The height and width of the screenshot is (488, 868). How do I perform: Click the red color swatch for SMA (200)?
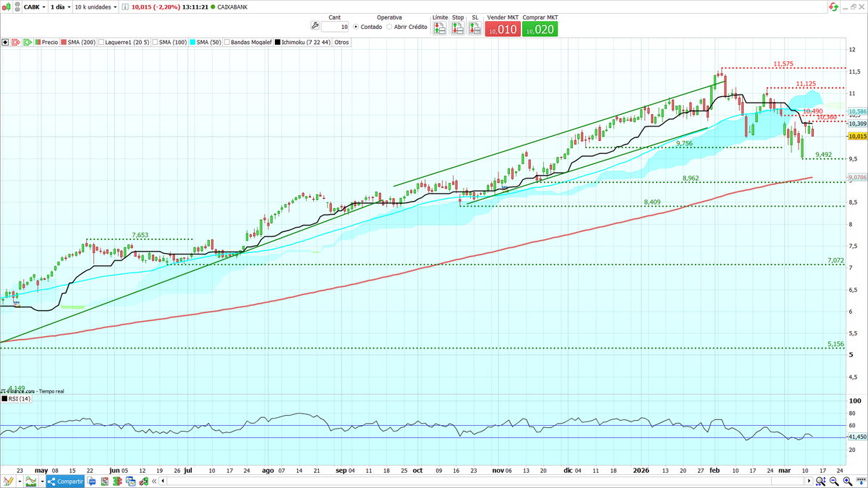64,42
